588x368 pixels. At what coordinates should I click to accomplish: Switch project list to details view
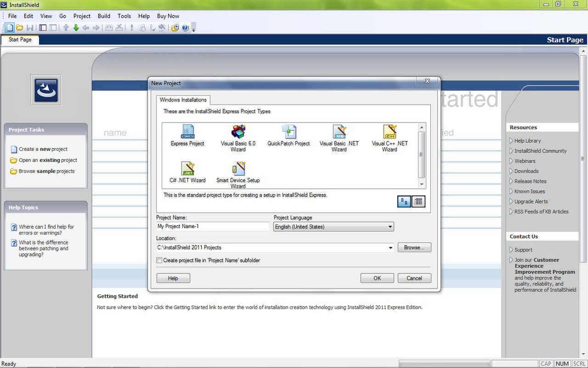tap(418, 201)
